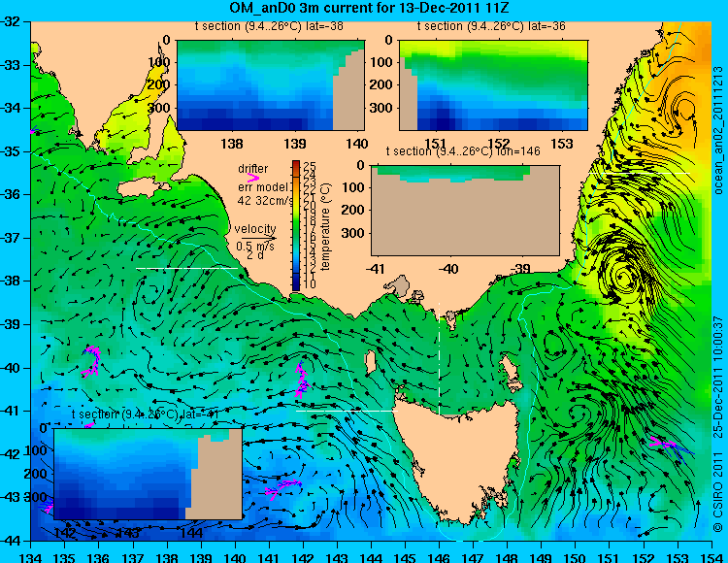Click the magenta drifter track near 142E, 40.5S

pyautogui.click(x=302, y=381)
